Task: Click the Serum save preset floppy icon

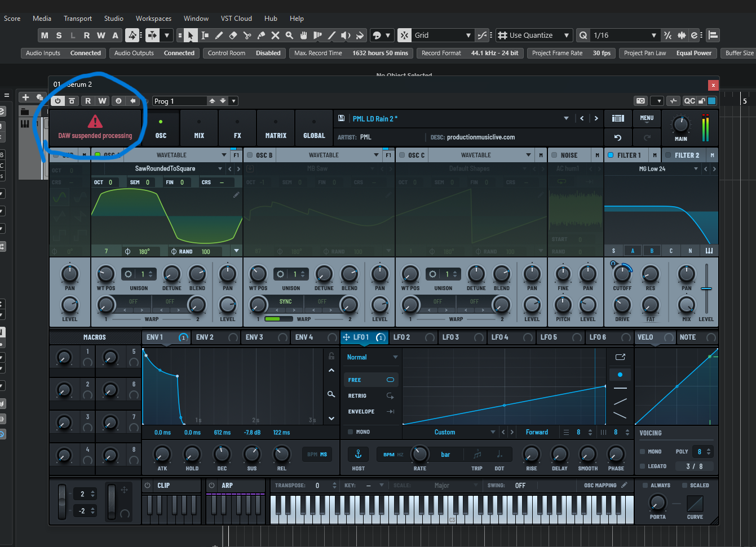Action: (341, 118)
